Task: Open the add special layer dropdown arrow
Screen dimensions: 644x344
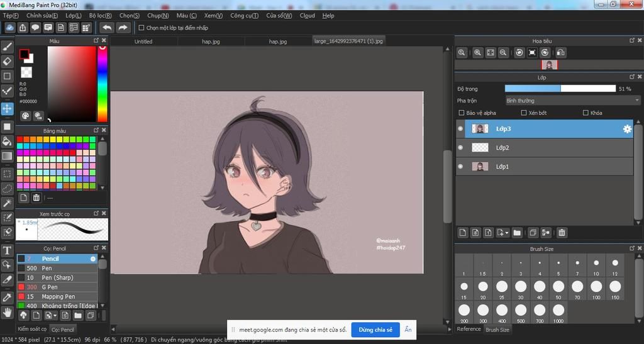Action: [507, 233]
